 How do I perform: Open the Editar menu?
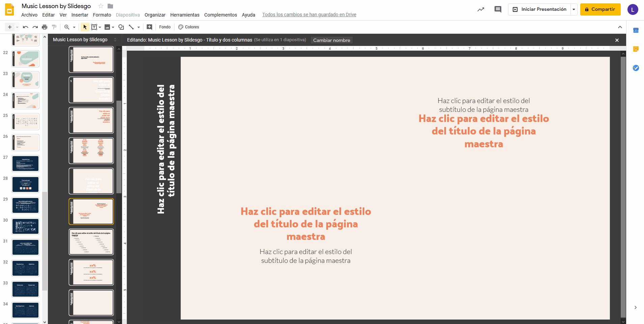coord(49,15)
